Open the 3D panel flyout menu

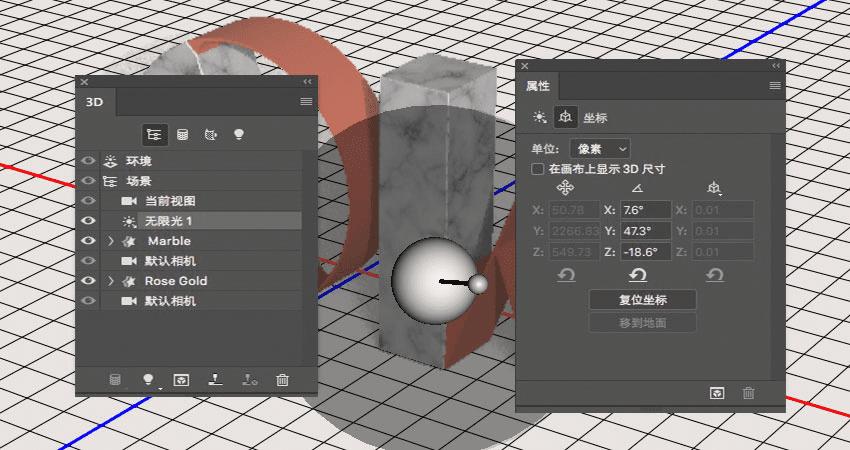(x=306, y=101)
